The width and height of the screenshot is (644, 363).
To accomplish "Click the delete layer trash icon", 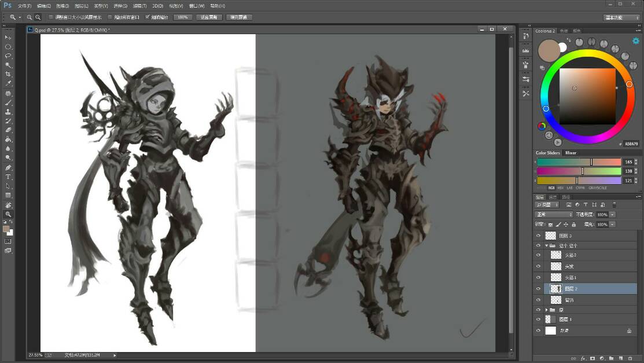I will pyautogui.click(x=630, y=358).
